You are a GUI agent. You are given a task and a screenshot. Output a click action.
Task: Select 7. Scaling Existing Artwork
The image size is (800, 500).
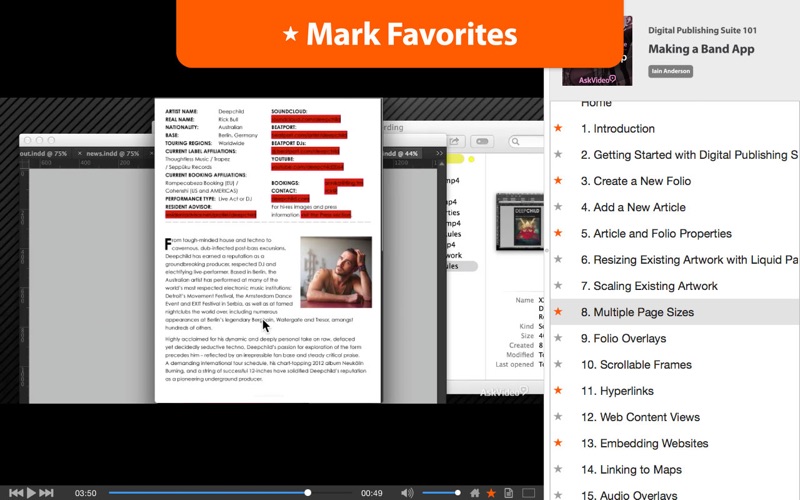pos(649,286)
